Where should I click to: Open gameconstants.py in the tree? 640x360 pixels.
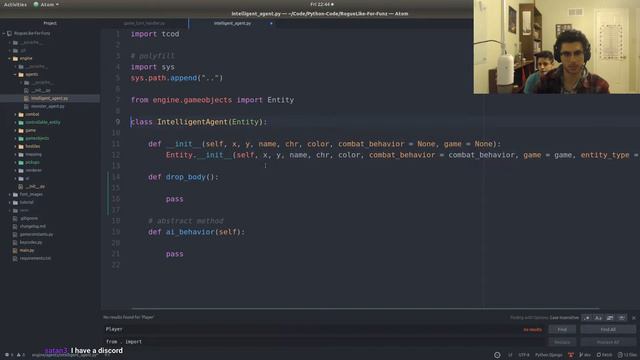point(36,234)
